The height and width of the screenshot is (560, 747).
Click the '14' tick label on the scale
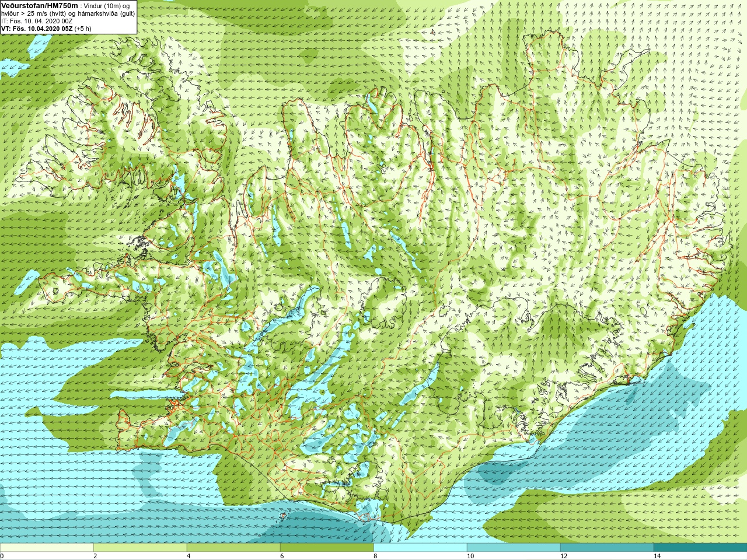point(657,556)
